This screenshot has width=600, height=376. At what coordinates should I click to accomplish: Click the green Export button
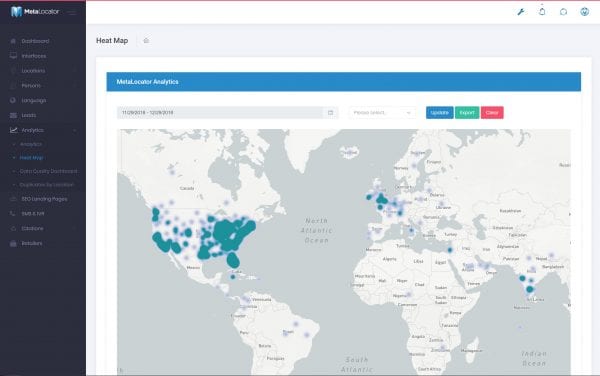pyautogui.click(x=467, y=113)
